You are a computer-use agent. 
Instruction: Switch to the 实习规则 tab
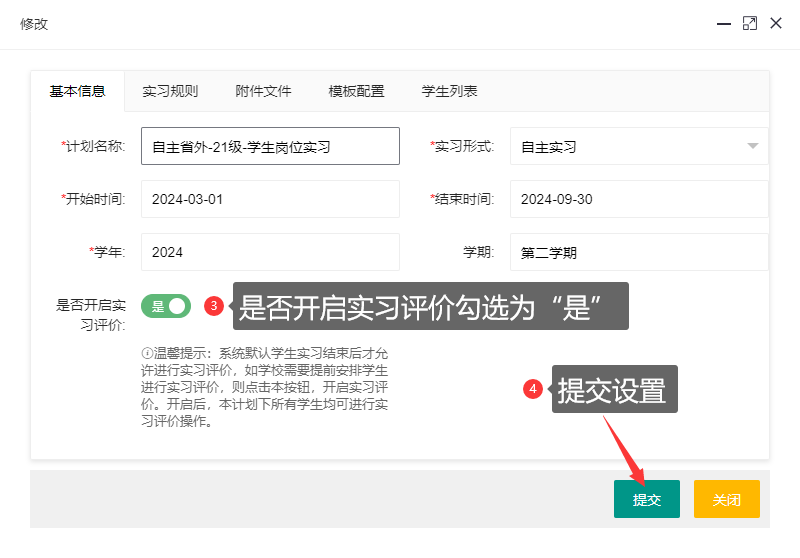tap(170, 91)
